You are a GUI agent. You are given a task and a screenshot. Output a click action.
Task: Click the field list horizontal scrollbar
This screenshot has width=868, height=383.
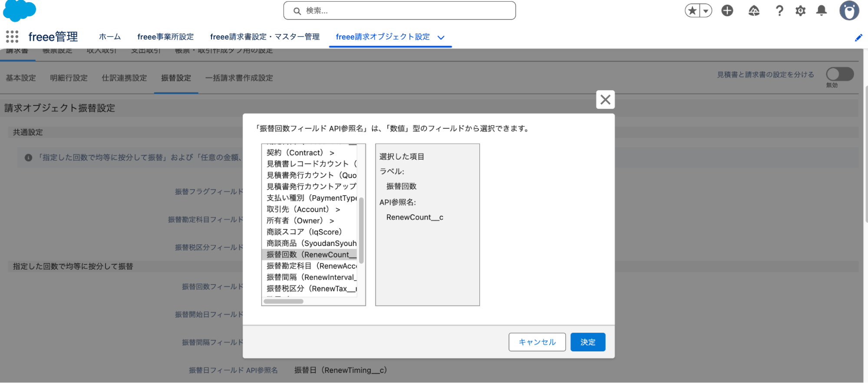(x=284, y=301)
